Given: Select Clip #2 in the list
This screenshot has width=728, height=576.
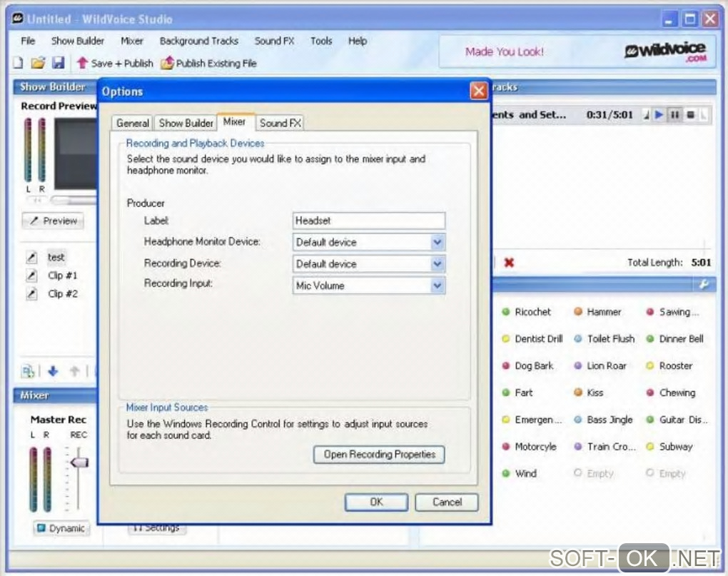Looking at the screenshot, I should tap(63, 294).
